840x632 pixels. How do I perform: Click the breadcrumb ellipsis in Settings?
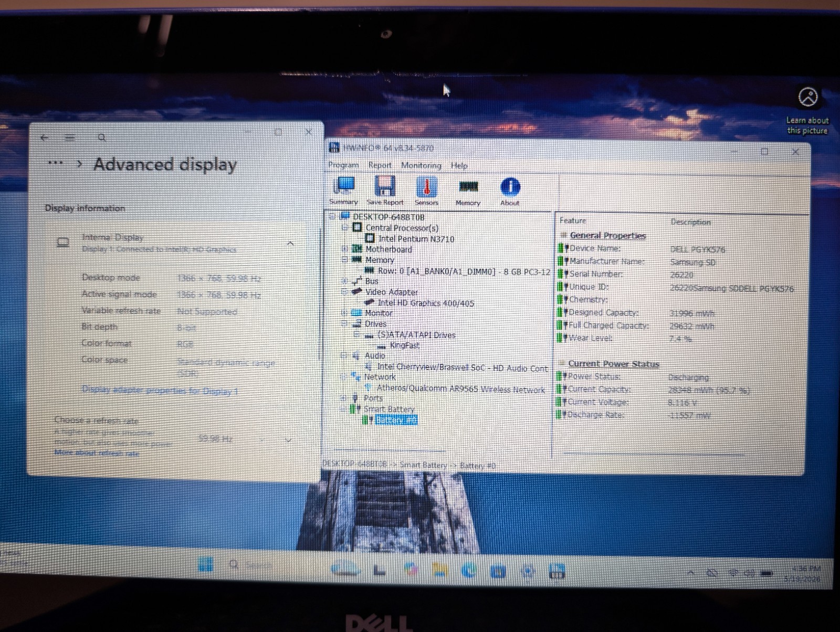click(x=55, y=163)
